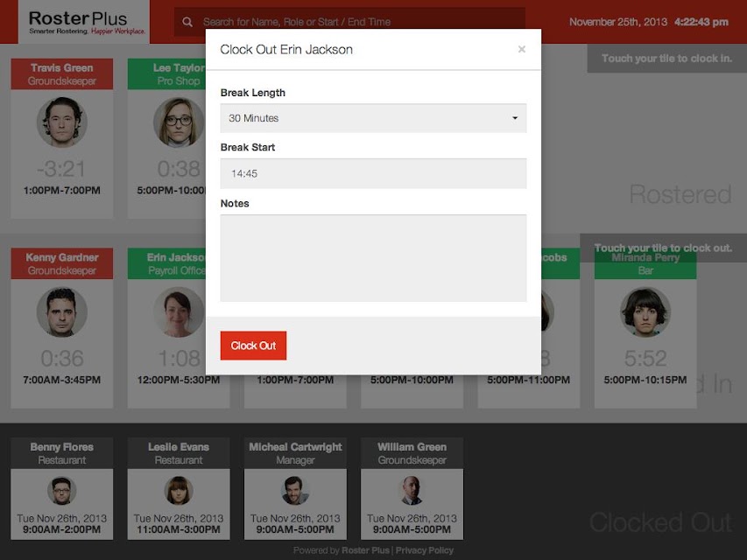This screenshot has height=560, width=747.
Task: Close the Clock Out dialog
Action: (x=522, y=49)
